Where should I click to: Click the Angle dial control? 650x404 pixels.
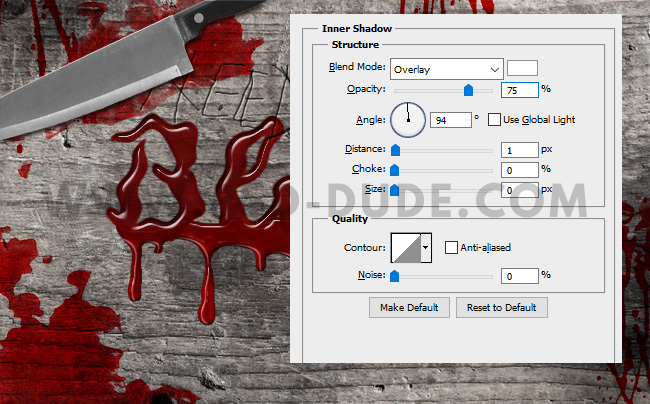click(407, 120)
